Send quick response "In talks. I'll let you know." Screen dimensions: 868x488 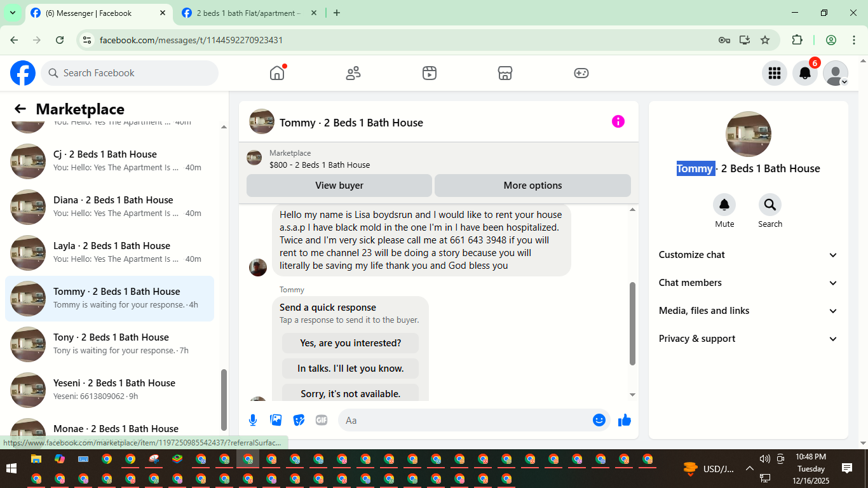click(351, 369)
